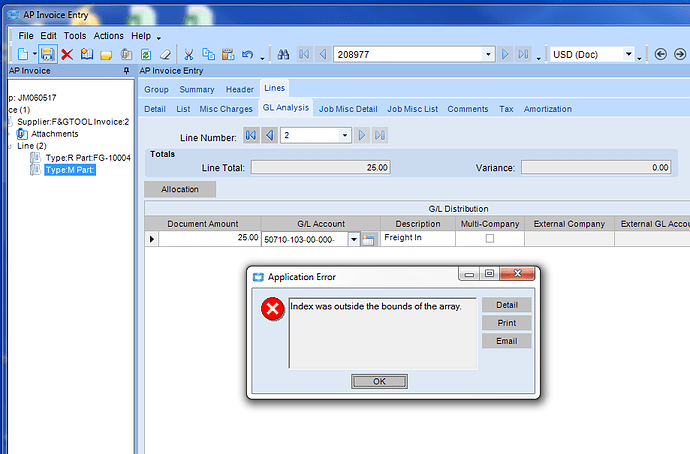Open the Job Misc List sub-tab

pos(412,109)
